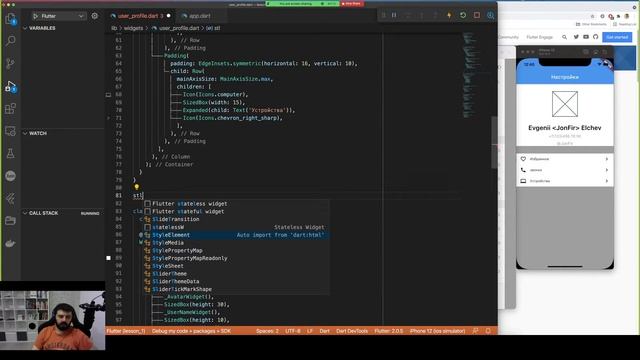Screen dimensions: 640x360
Task: Click the breakpoint marker in line 89 gutter
Action: click(108, 258)
